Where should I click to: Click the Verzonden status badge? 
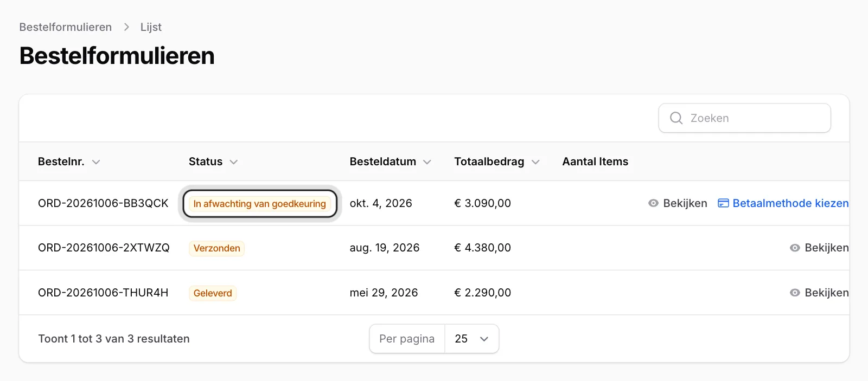[217, 248]
